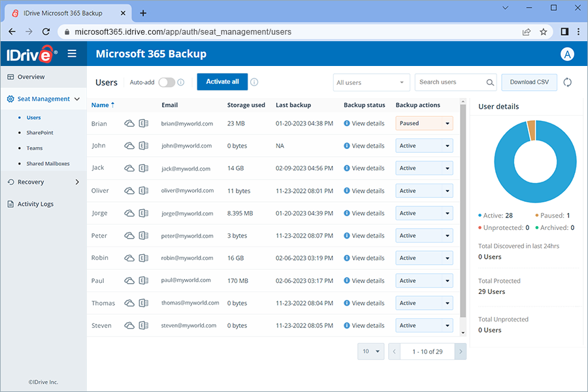The width and height of the screenshot is (588, 392).
Task: Open Shared Mailboxes section
Action: point(48,163)
